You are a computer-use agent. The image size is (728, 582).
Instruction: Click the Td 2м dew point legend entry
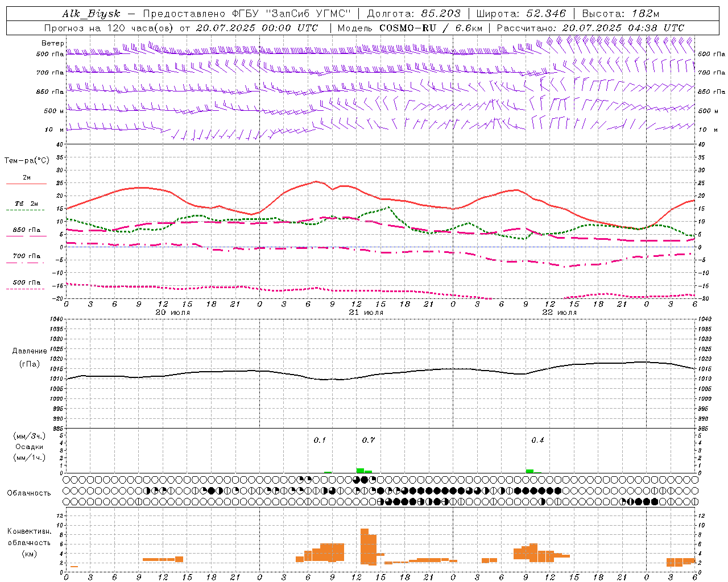pos(27,203)
